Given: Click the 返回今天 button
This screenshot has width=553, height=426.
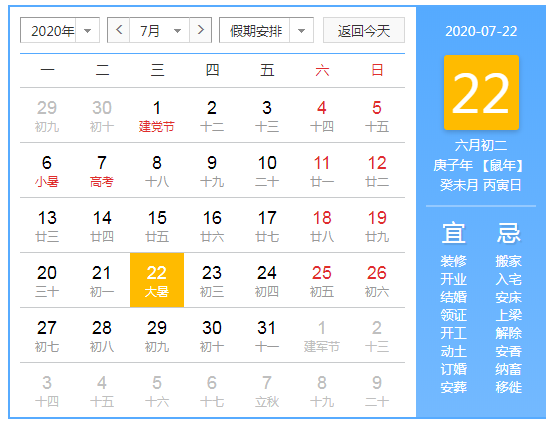Looking at the screenshot, I should point(364,30).
